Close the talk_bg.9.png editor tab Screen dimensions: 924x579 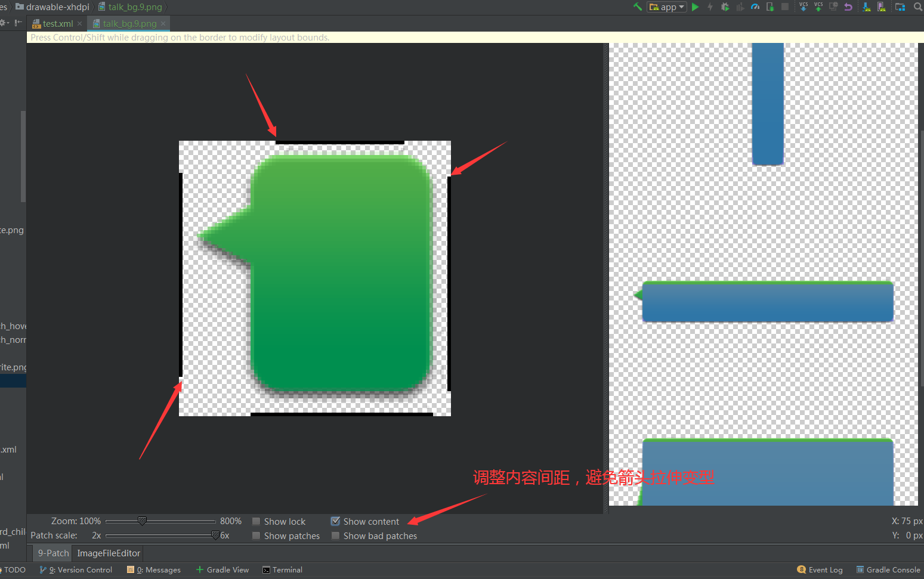click(x=163, y=23)
